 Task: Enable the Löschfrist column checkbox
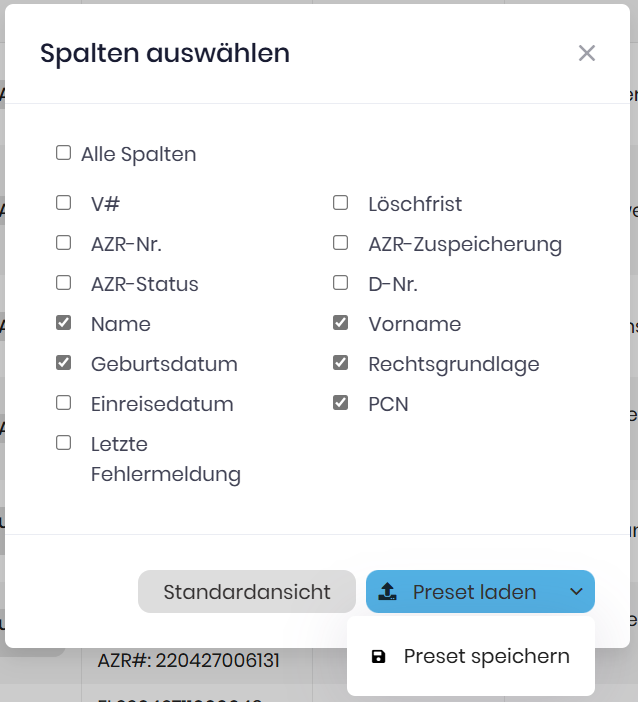(341, 203)
